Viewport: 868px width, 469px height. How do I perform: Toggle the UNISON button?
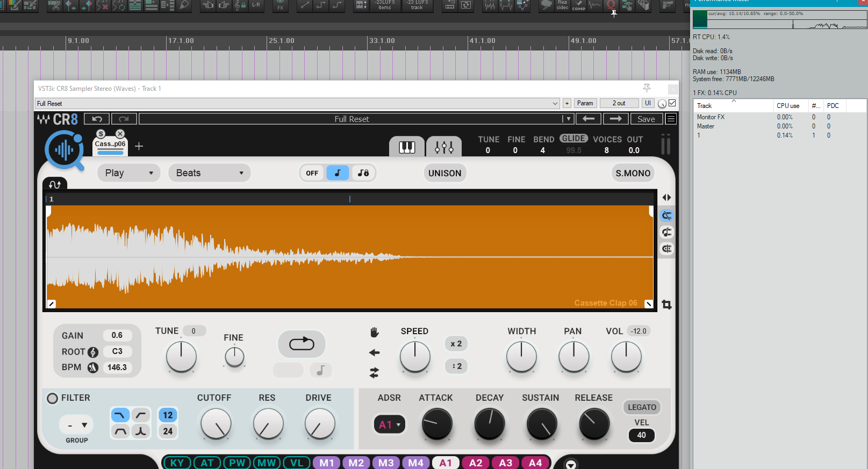tap(445, 173)
